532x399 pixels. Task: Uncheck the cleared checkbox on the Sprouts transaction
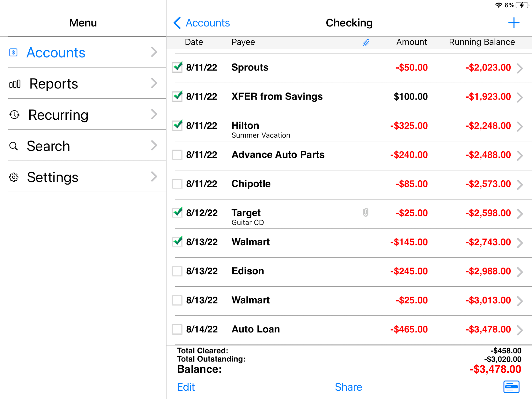[177, 67]
